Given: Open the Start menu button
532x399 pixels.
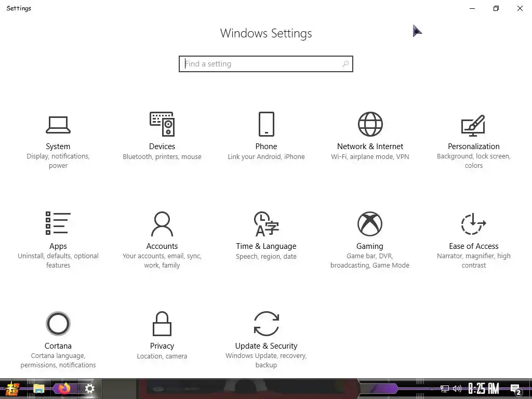Looking at the screenshot, I should point(12,389).
